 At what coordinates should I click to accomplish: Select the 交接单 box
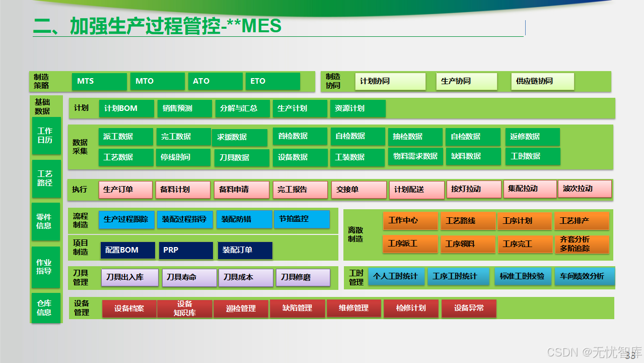[359, 190]
